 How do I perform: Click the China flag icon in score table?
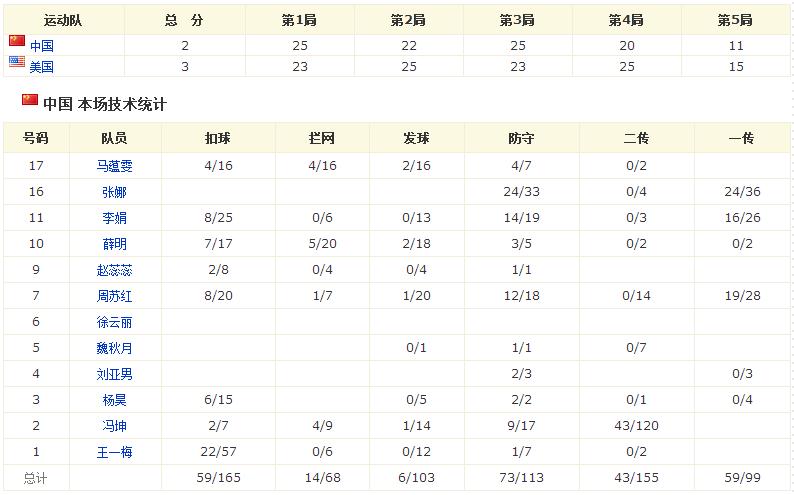tap(17, 40)
